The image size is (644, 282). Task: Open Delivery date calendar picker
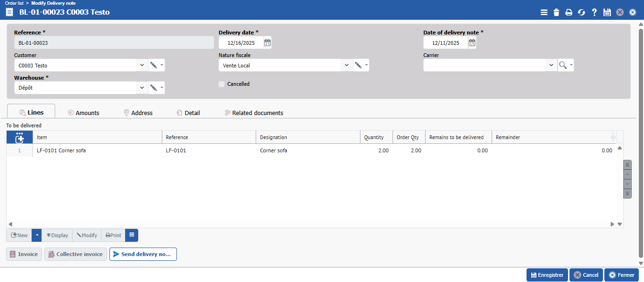click(x=267, y=43)
